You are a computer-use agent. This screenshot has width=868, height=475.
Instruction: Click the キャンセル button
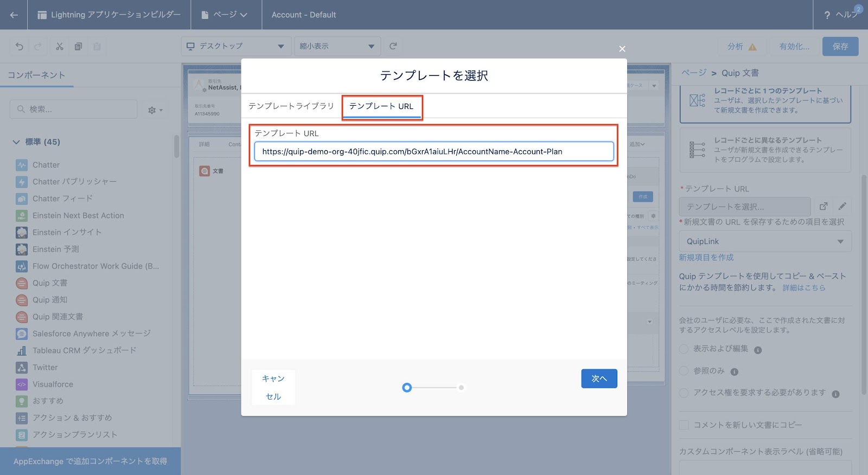(x=273, y=387)
